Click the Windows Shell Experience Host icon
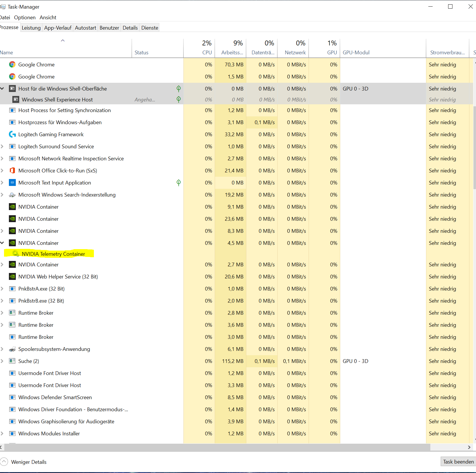Screen dimensions: 476x473 pos(16,99)
